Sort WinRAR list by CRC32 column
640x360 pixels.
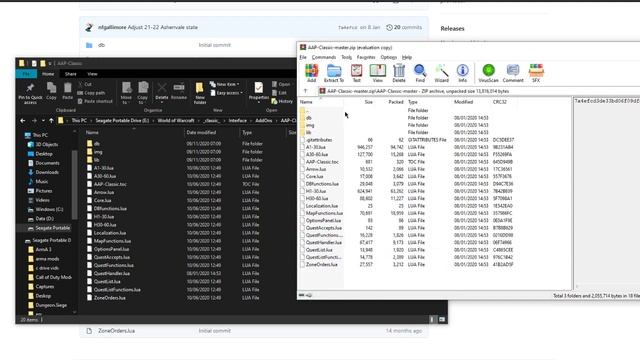500,102
